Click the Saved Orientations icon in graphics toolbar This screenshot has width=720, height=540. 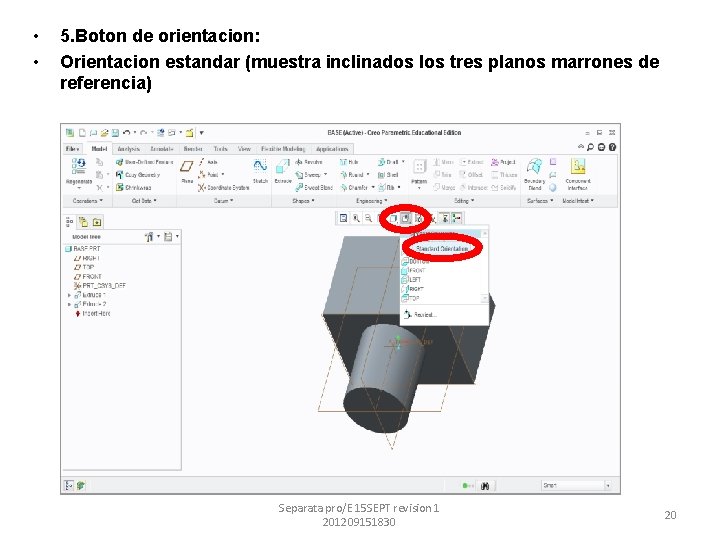(x=405, y=219)
